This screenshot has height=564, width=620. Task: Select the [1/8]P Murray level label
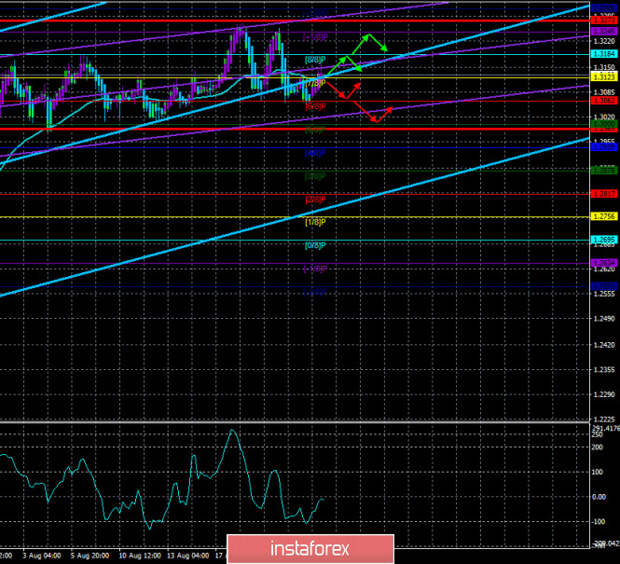[315, 222]
